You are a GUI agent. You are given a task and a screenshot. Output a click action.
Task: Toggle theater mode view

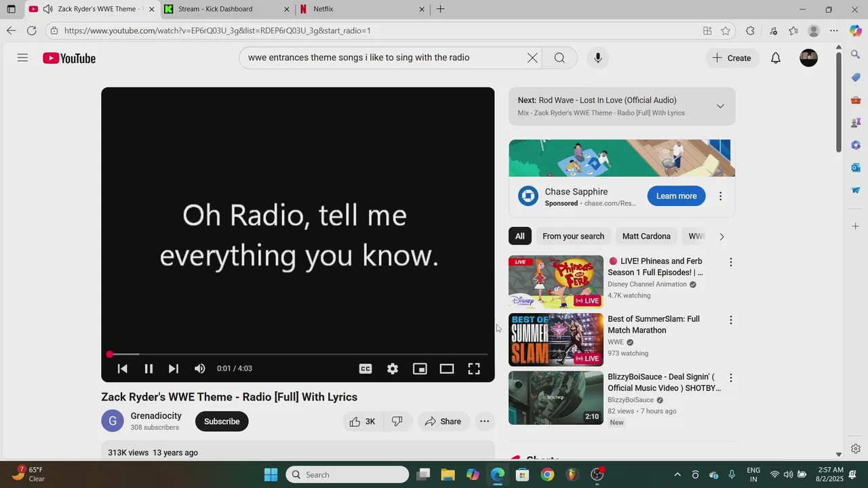pos(447,369)
